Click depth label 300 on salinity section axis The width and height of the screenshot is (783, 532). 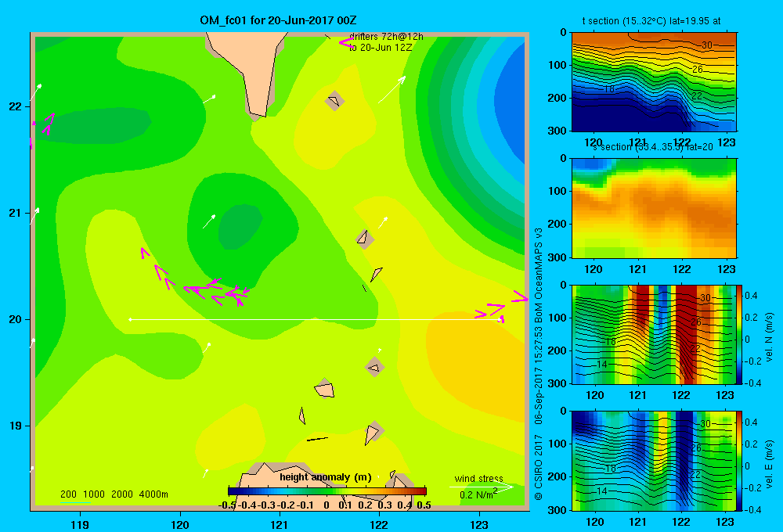point(557,257)
